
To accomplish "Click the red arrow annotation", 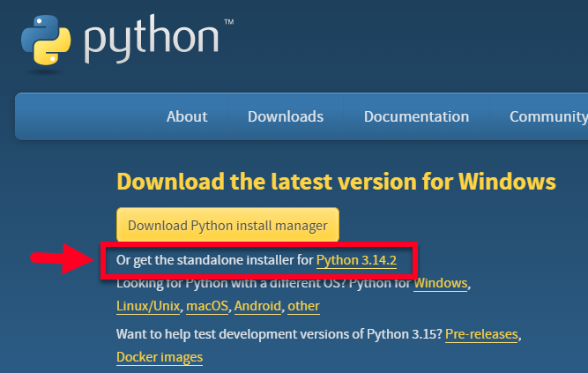I will [x=61, y=258].
